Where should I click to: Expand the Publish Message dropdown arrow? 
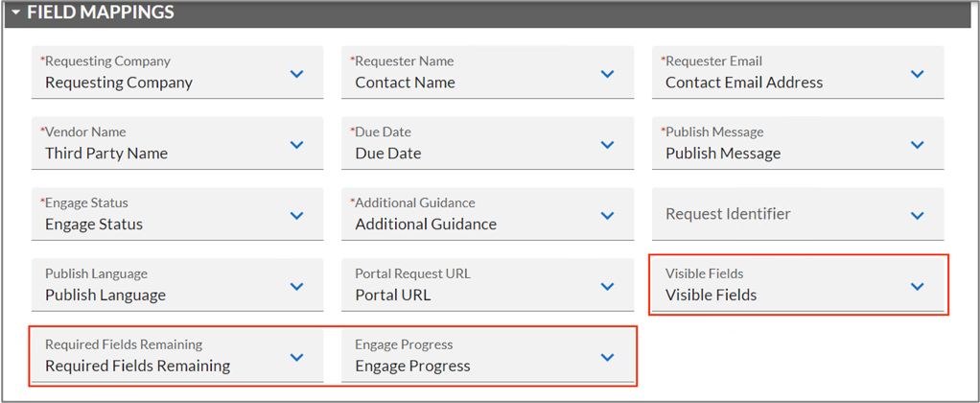tap(917, 145)
